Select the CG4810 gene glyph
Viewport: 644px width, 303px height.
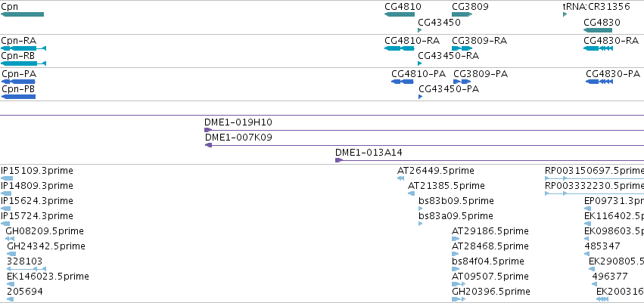(x=400, y=14)
